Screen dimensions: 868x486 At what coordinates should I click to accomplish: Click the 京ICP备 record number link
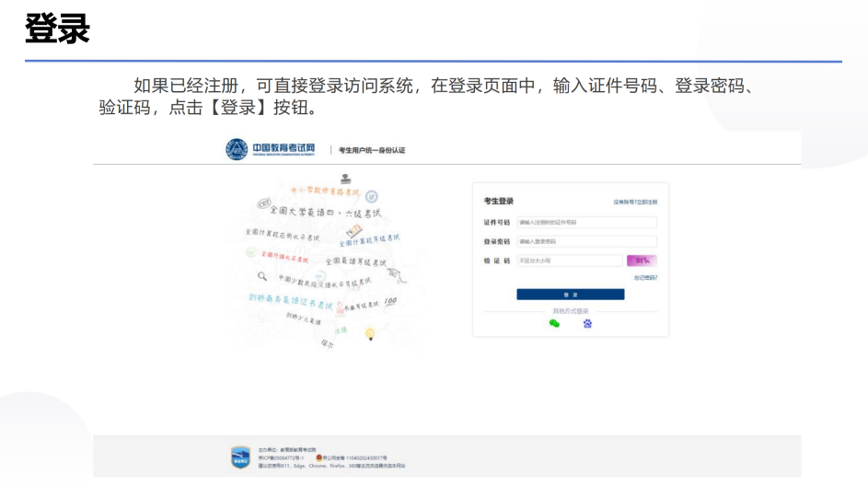coord(282,458)
